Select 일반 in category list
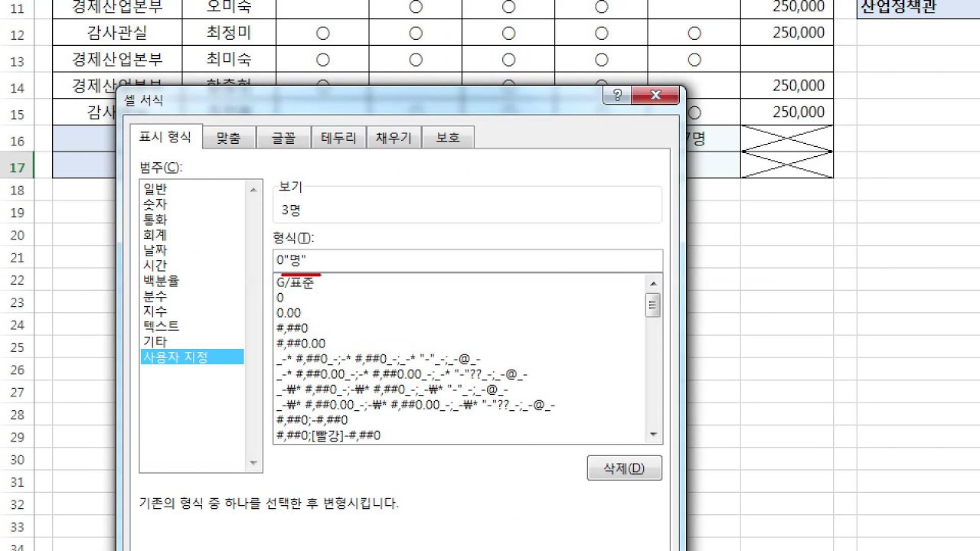Viewport: 980px width, 551px height. pyautogui.click(x=192, y=189)
